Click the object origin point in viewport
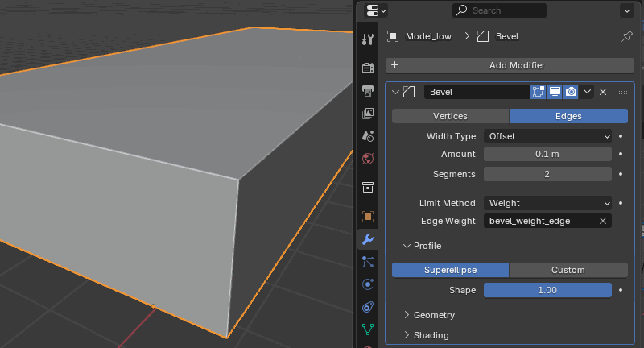 click(153, 306)
